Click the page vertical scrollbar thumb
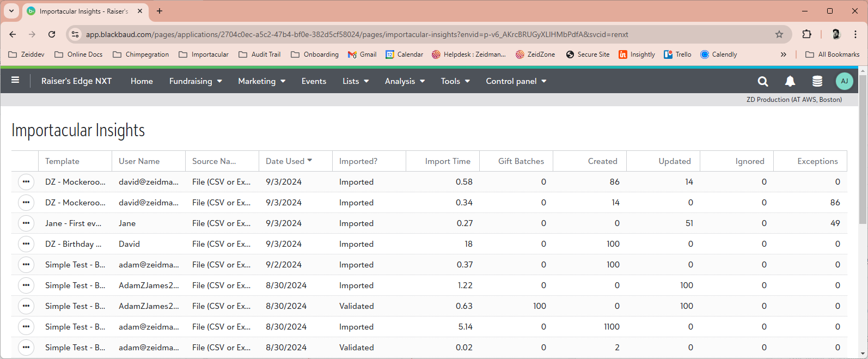The image size is (868, 359). point(863,150)
